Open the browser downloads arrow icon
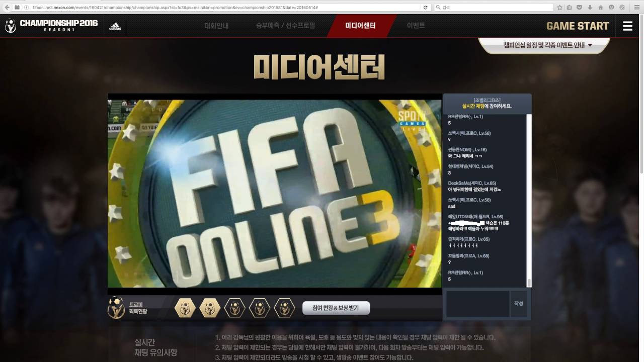 pyautogui.click(x=590, y=8)
